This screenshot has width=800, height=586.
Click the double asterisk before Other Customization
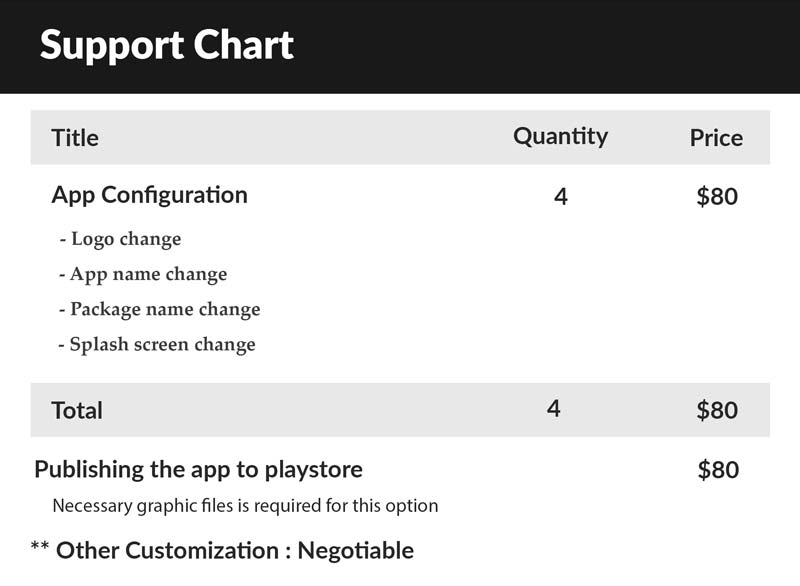(40, 546)
